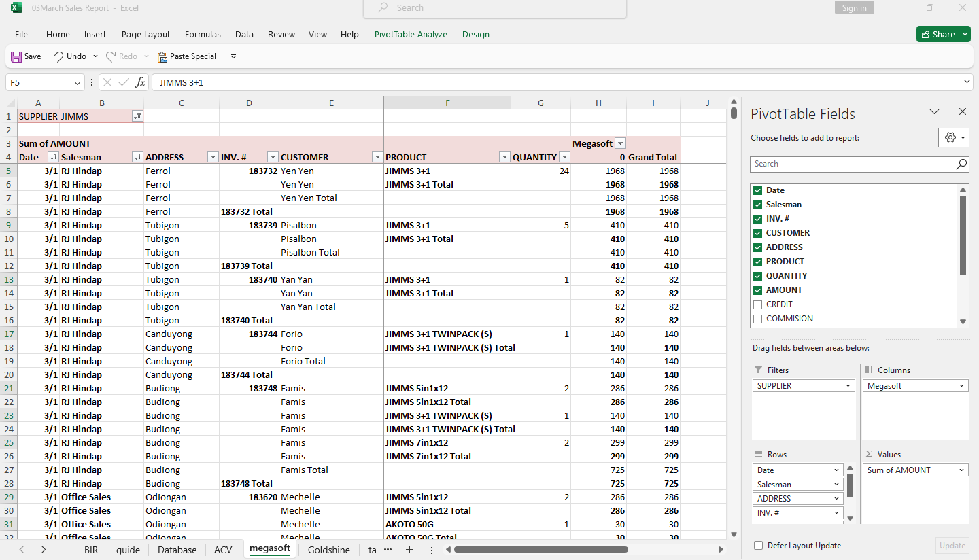
Task: Check the COMMISION field checkbox
Action: (757, 319)
